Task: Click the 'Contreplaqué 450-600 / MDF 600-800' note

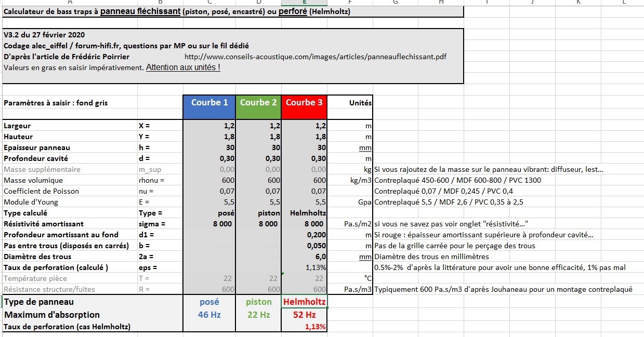Action: [457, 180]
